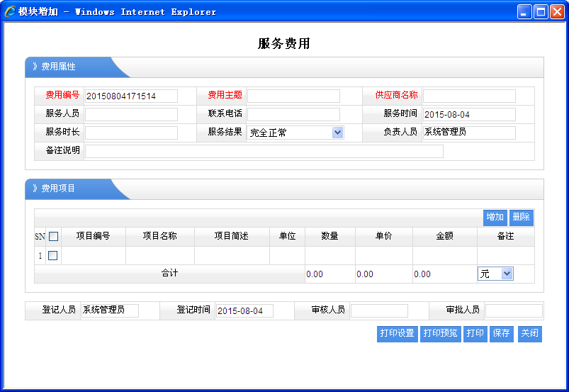Viewport: 569px width, 392px height.
Task: Check the checkbox in row 1
Action: coord(53,255)
